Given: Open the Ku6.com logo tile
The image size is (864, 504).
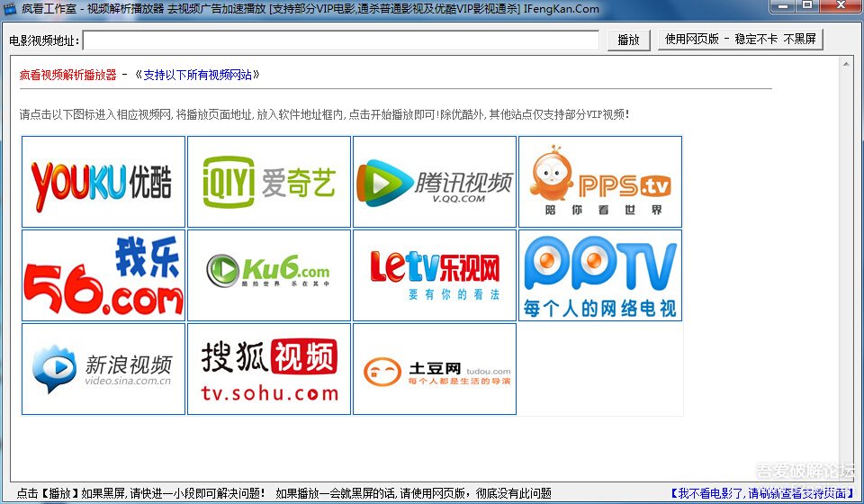Looking at the screenshot, I should 269,275.
